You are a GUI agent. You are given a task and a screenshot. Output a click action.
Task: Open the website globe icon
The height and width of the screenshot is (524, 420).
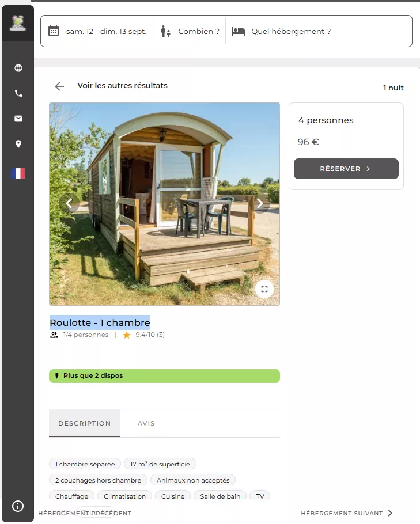18,68
